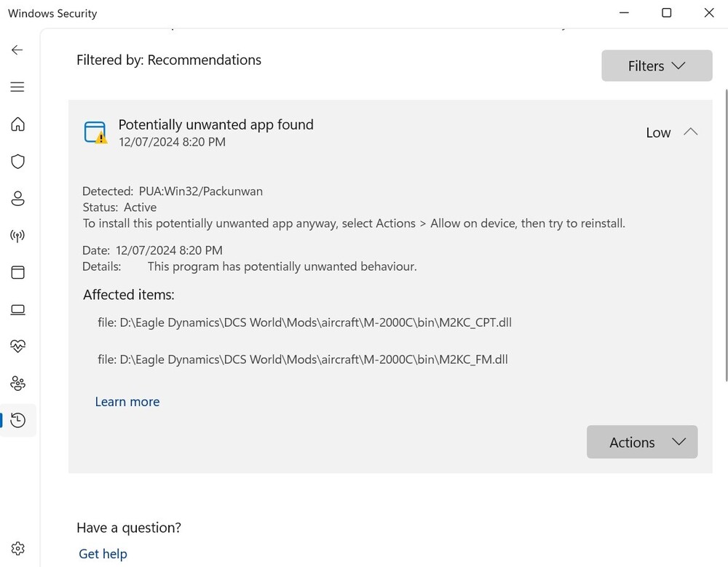
Task: Collapse the Low severity threat entry
Action: 690,132
